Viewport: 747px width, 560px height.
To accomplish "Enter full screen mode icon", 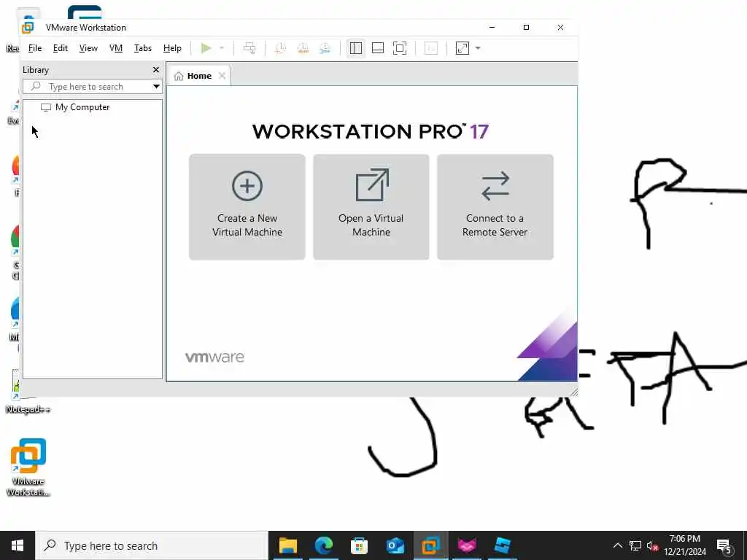I will coord(400,48).
